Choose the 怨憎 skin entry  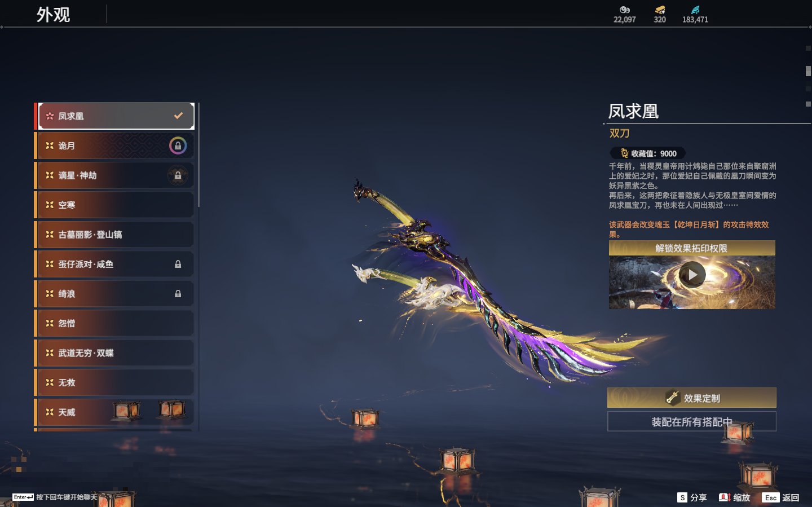pos(114,323)
